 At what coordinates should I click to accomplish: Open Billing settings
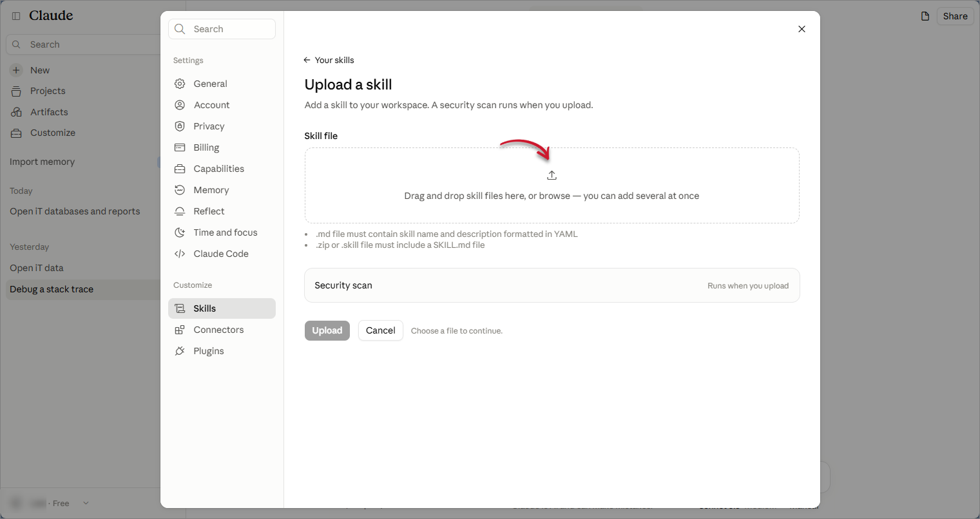click(222, 147)
